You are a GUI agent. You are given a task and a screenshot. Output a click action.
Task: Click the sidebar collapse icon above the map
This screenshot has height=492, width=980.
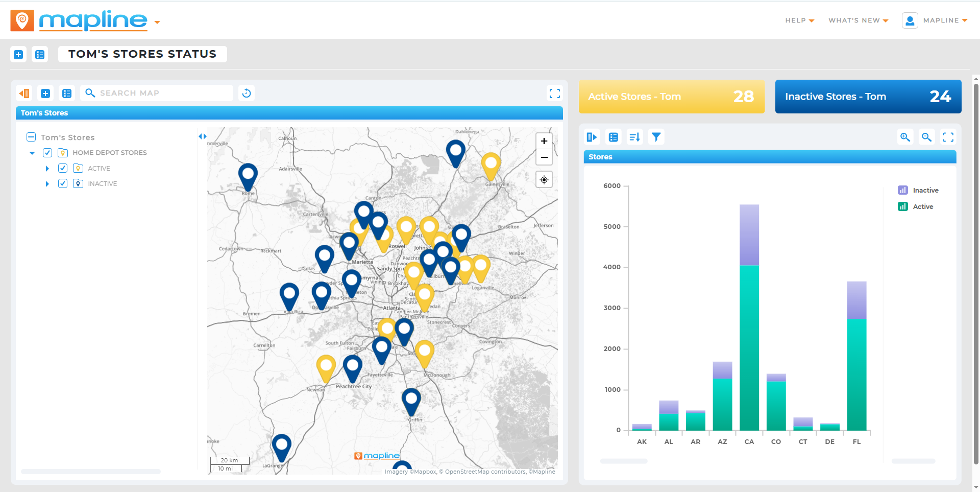click(x=23, y=93)
